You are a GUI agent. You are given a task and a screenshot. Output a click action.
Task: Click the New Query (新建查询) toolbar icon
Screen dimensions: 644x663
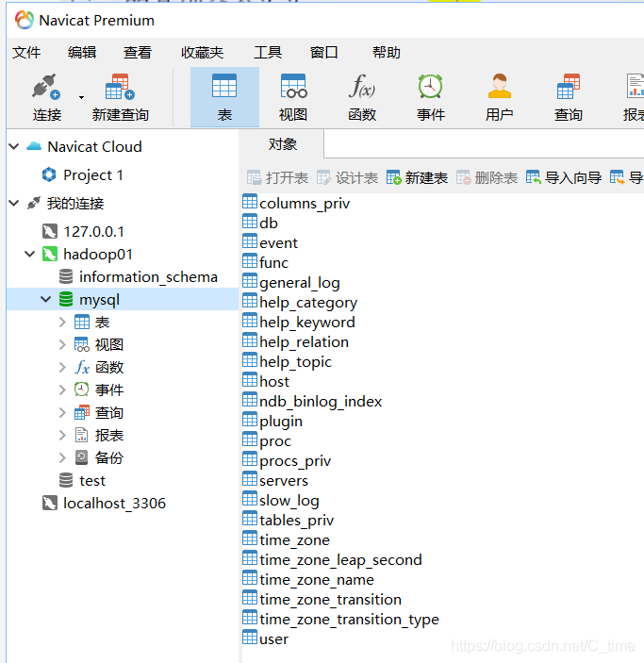tap(120, 87)
